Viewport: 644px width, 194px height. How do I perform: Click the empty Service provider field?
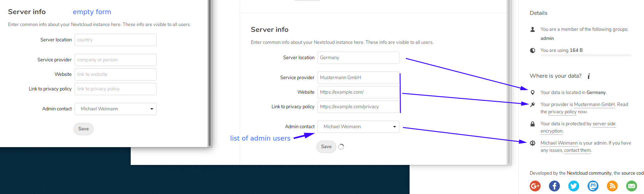coord(115,60)
